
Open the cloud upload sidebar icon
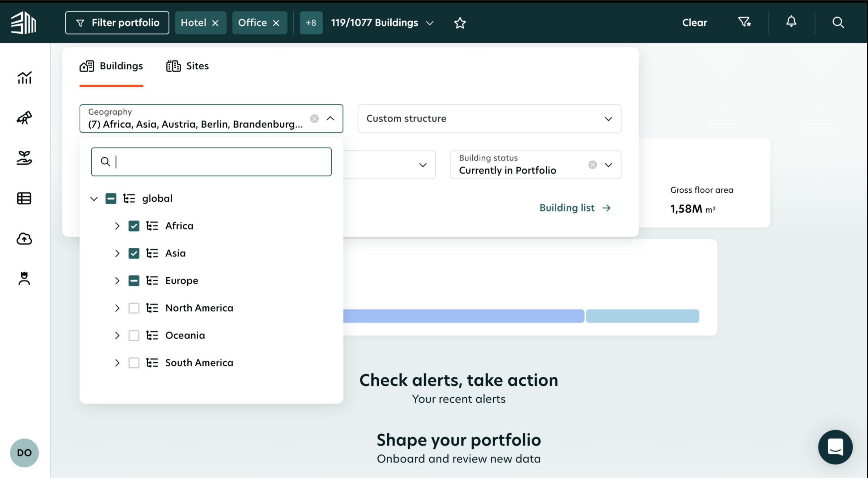coord(24,239)
